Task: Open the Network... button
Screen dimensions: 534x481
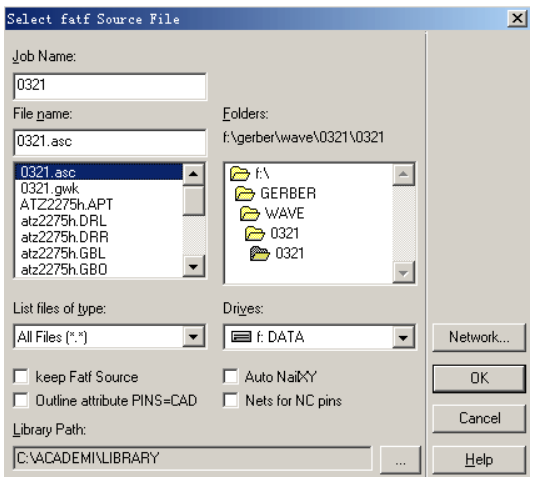Action: 479,337
